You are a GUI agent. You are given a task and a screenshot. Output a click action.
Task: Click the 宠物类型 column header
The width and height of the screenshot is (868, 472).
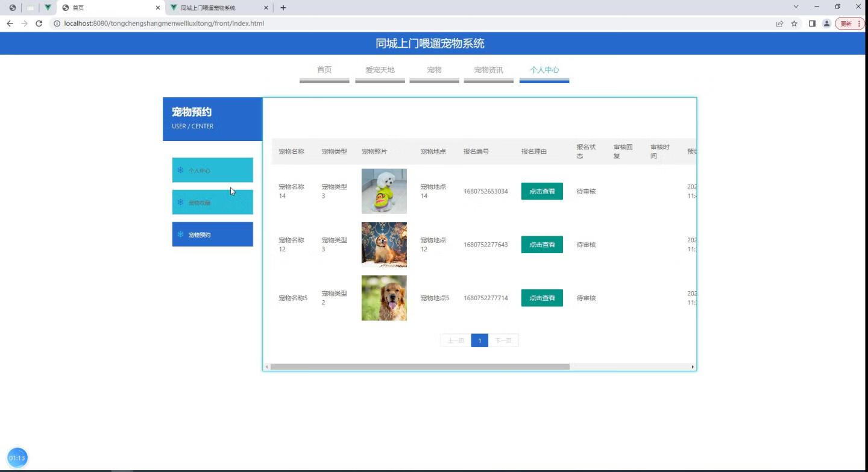tap(334, 151)
